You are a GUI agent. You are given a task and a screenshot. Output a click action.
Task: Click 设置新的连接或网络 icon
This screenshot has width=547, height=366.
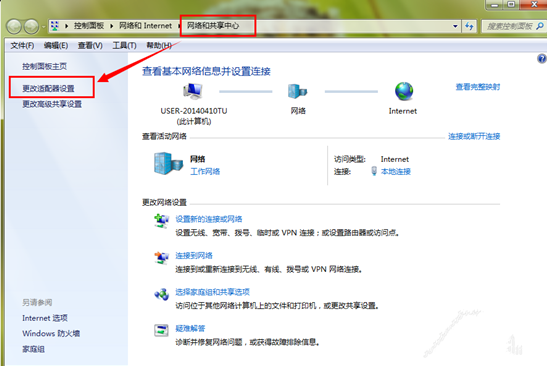tap(162, 221)
